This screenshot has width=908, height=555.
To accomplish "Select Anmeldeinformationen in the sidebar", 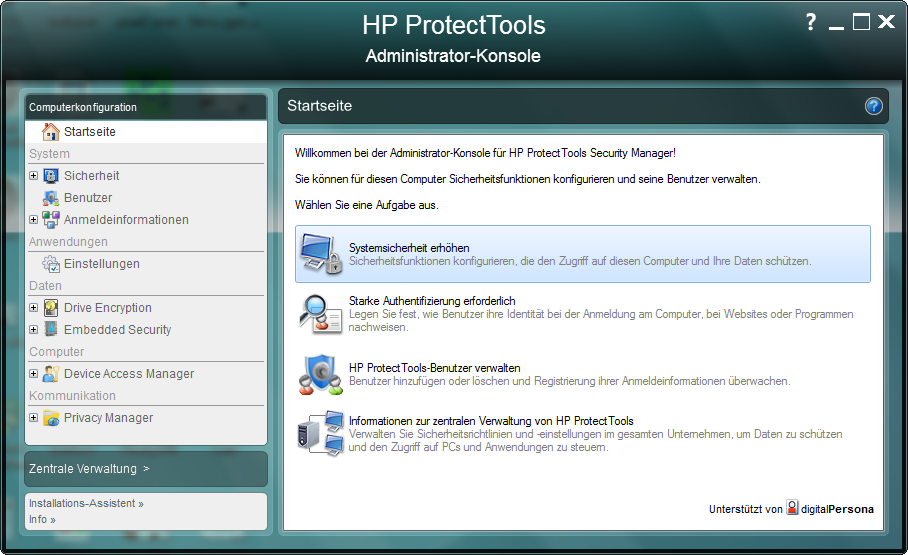I will pos(126,220).
